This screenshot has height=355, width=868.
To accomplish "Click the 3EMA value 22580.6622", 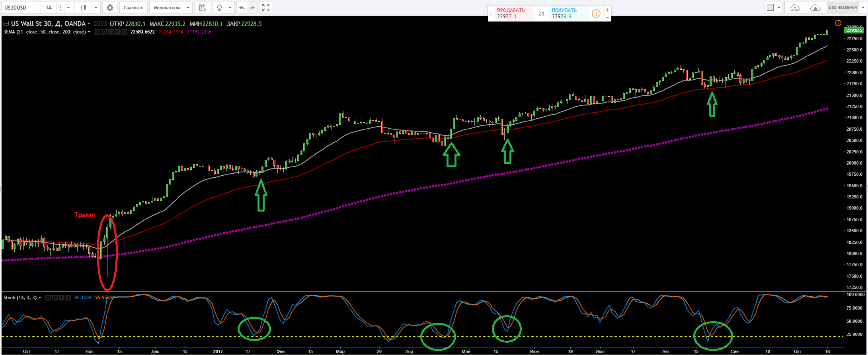I will point(142,32).
